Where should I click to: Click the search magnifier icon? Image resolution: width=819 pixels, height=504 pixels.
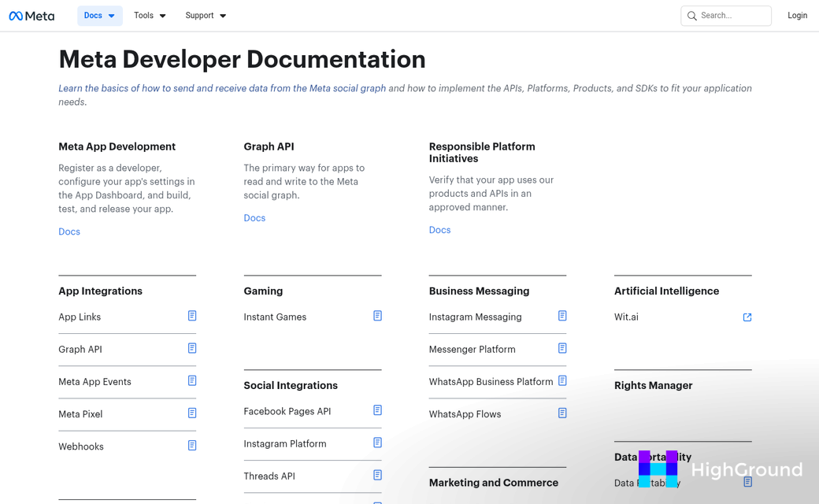pyautogui.click(x=691, y=16)
